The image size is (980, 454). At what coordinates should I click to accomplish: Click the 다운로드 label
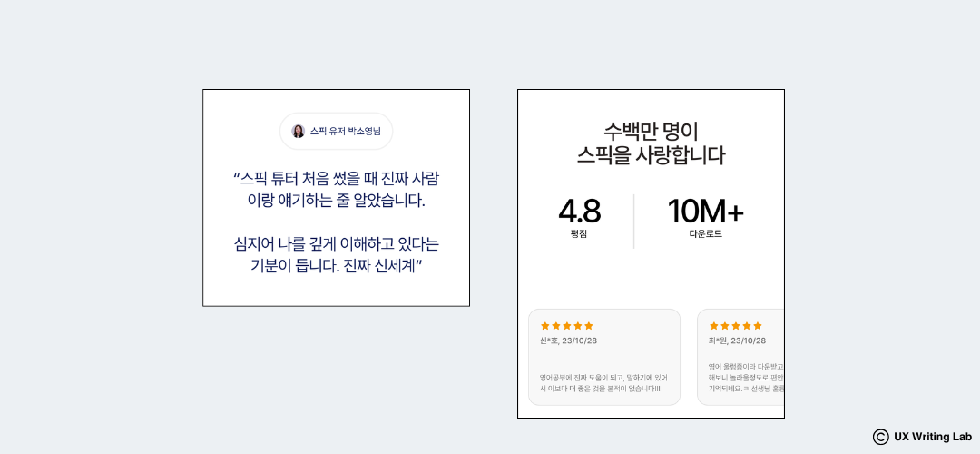tap(706, 234)
